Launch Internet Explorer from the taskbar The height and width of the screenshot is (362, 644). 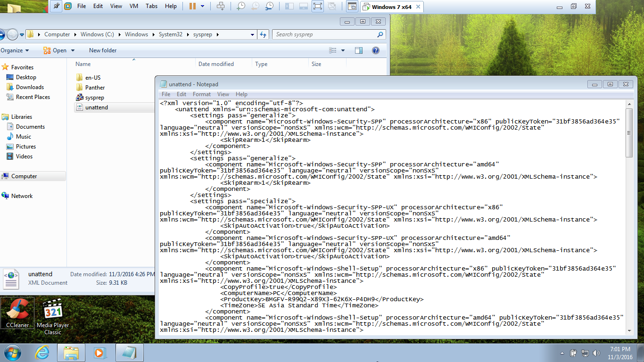(x=42, y=353)
